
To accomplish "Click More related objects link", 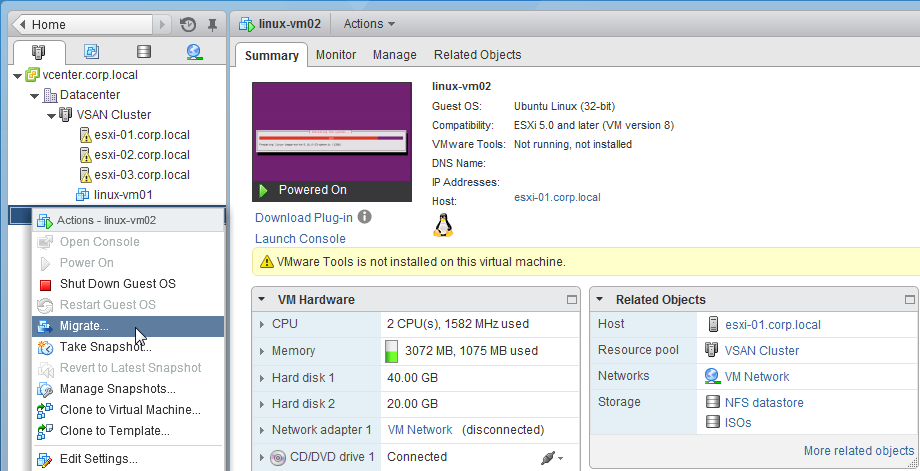I will pyautogui.click(x=859, y=450).
